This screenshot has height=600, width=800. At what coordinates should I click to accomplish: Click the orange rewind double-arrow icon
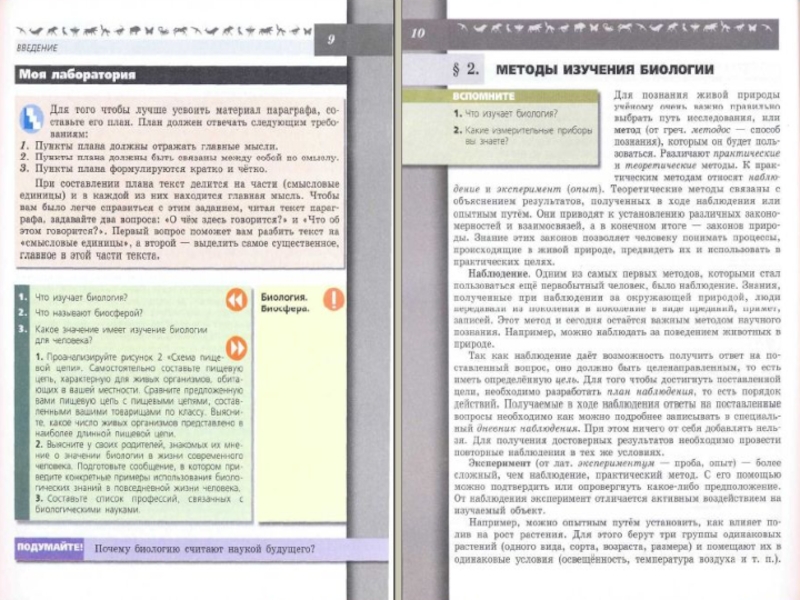click(x=237, y=300)
